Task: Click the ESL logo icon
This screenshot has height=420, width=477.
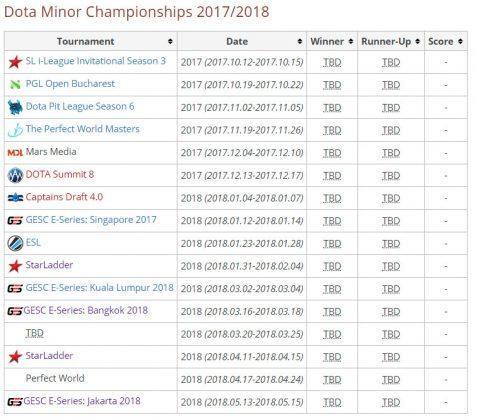Action: click(x=15, y=243)
